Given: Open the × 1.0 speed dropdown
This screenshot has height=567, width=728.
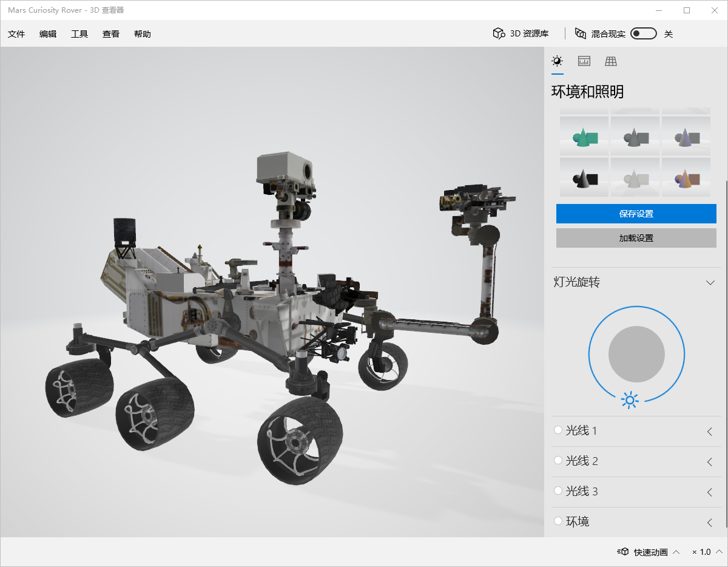Looking at the screenshot, I should pos(706,552).
